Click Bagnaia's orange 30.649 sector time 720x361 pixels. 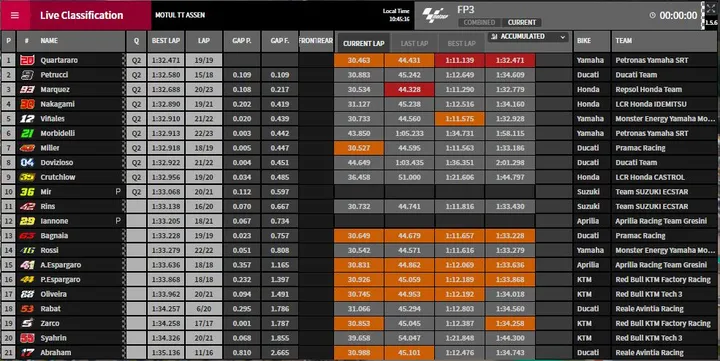click(x=359, y=236)
